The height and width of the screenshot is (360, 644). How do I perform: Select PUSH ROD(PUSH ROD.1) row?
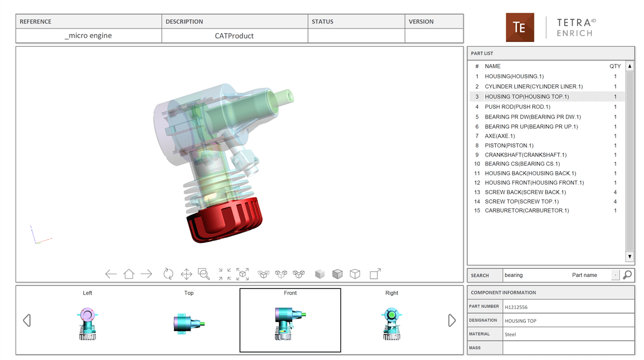(x=547, y=107)
